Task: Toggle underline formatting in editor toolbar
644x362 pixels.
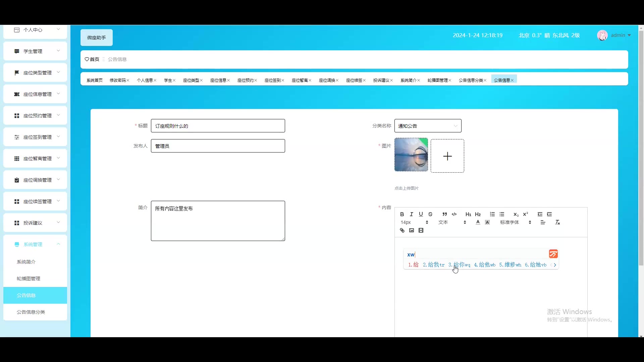Action: 421,214
